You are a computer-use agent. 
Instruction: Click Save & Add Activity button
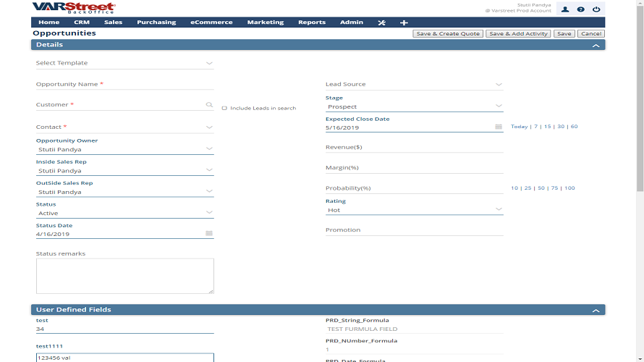(x=518, y=34)
